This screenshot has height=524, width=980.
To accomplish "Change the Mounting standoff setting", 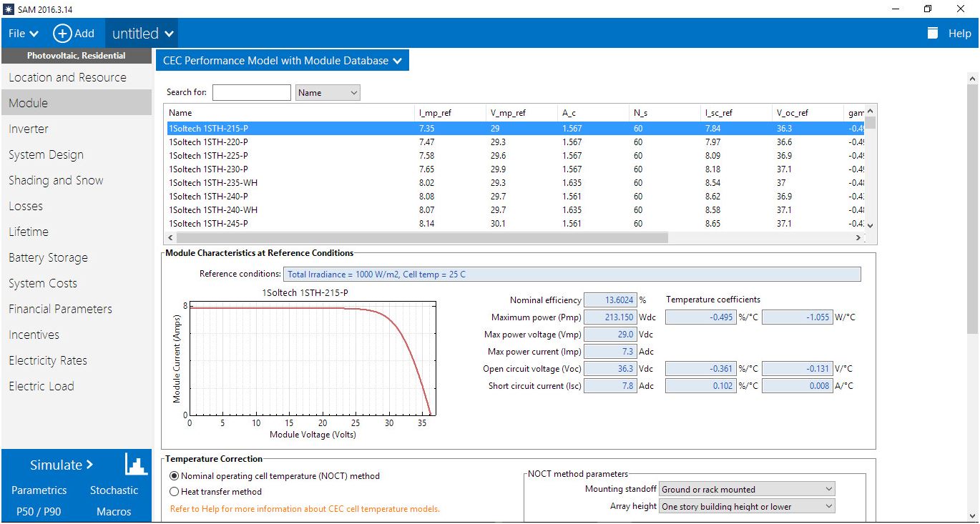I will click(746, 489).
